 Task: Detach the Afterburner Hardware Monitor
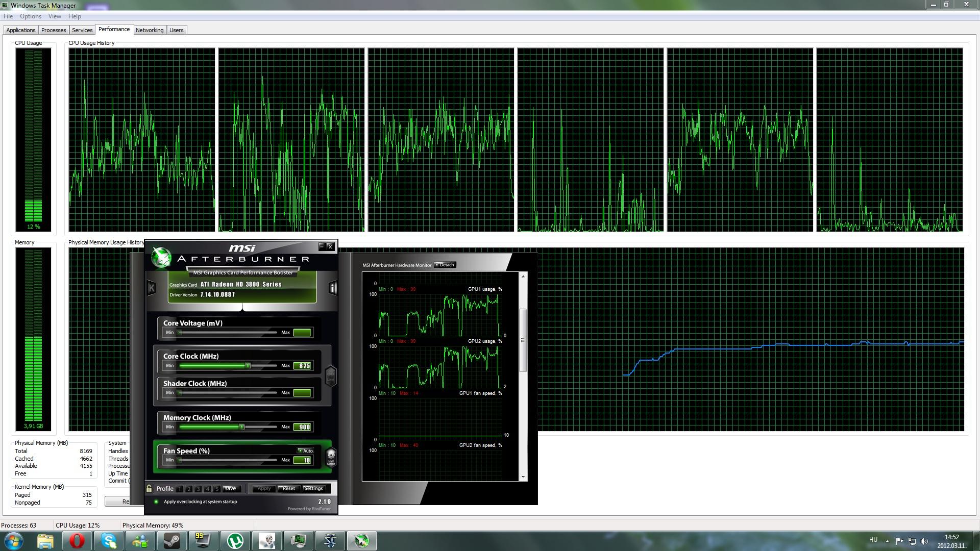click(445, 265)
